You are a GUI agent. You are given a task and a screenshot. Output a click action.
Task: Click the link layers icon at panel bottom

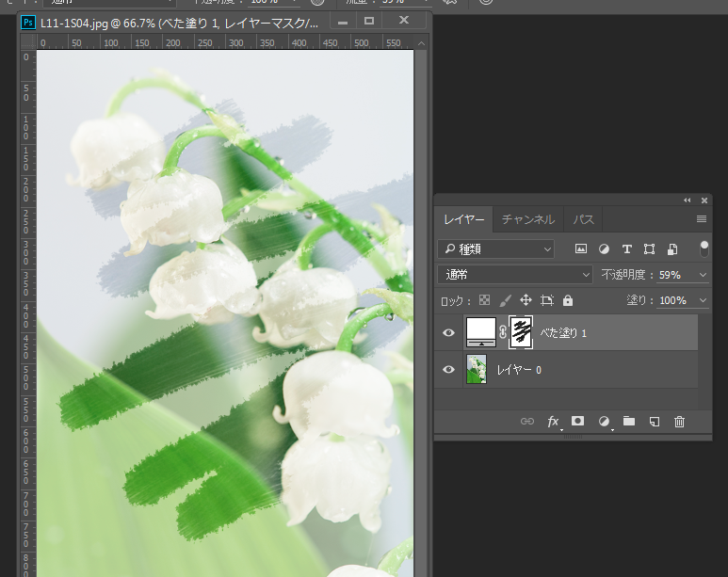527,421
